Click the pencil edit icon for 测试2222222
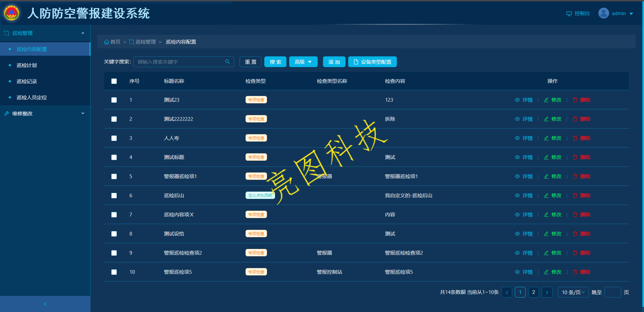The height and width of the screenshot is (312, 644). [x=546, y=119]
